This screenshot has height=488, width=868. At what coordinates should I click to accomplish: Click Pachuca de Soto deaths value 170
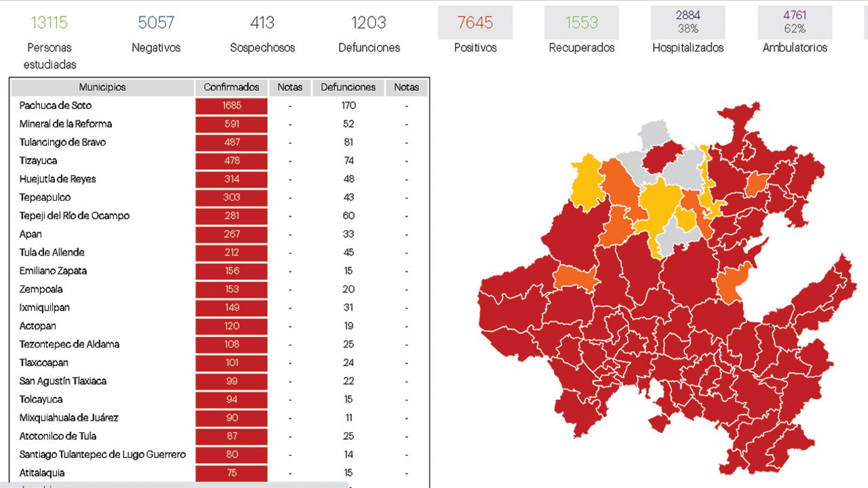tap(349, 106)
